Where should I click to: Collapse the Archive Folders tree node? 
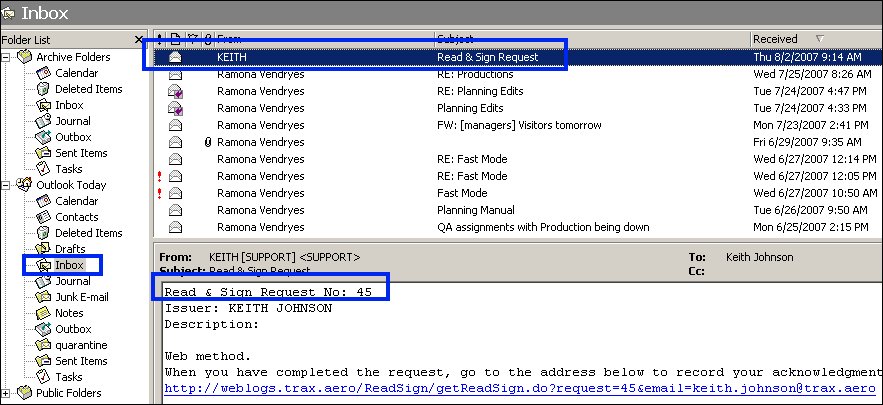click(6, 57)
